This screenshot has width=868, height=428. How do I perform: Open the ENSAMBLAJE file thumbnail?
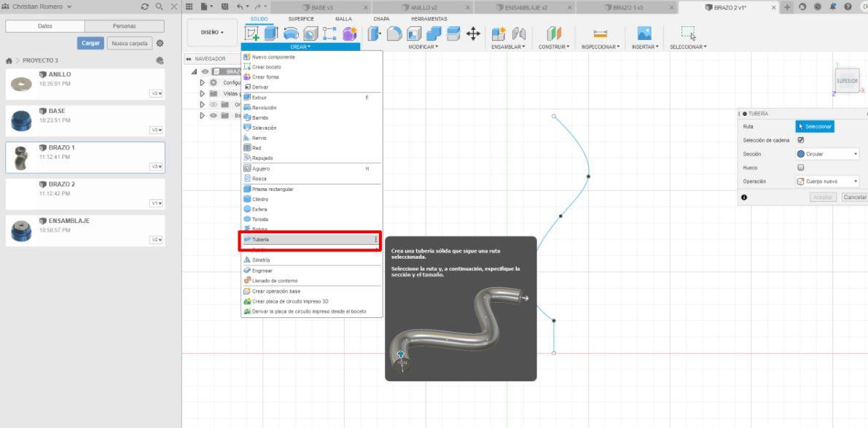(22, 231)
